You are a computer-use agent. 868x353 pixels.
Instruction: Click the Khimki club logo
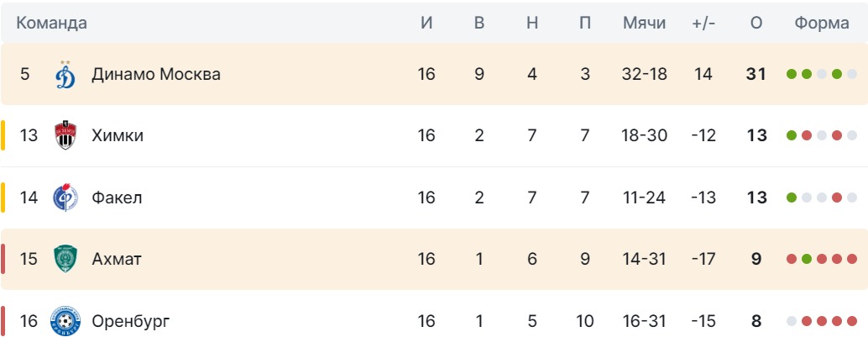pyautogui.click(x=65, y=135)
